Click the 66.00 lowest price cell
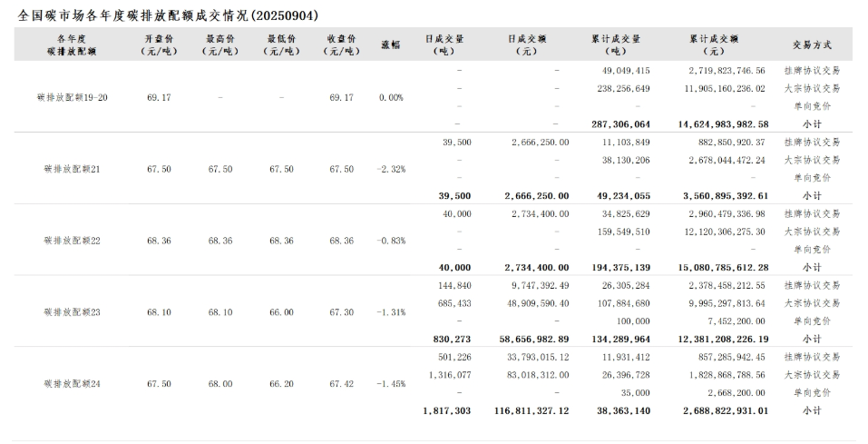 click(281, 311)
